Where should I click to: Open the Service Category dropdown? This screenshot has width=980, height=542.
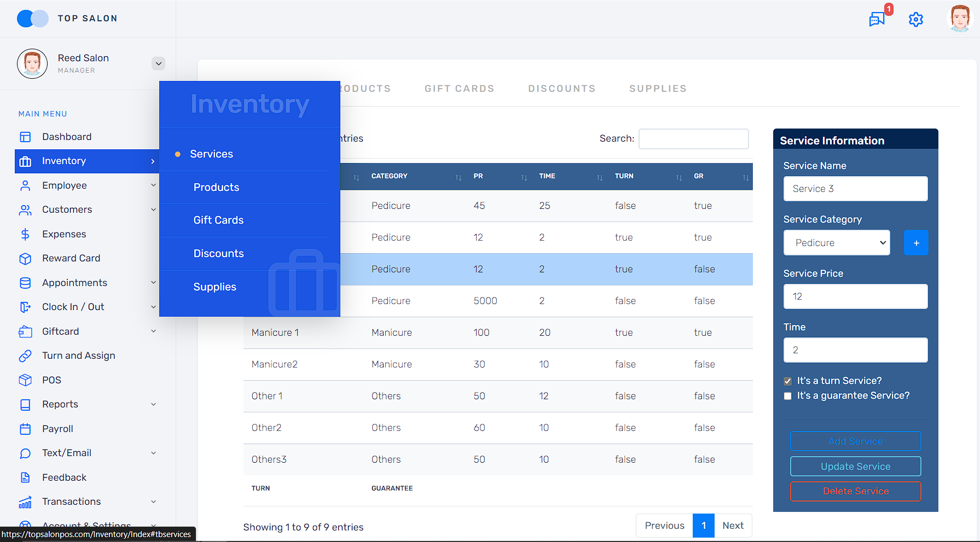click(x=836, y=243)
